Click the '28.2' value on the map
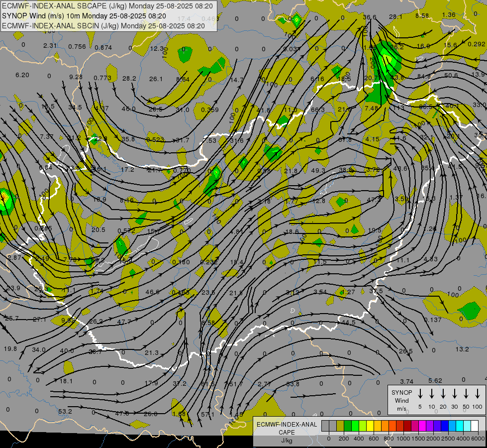 click(x=129, y=78)
